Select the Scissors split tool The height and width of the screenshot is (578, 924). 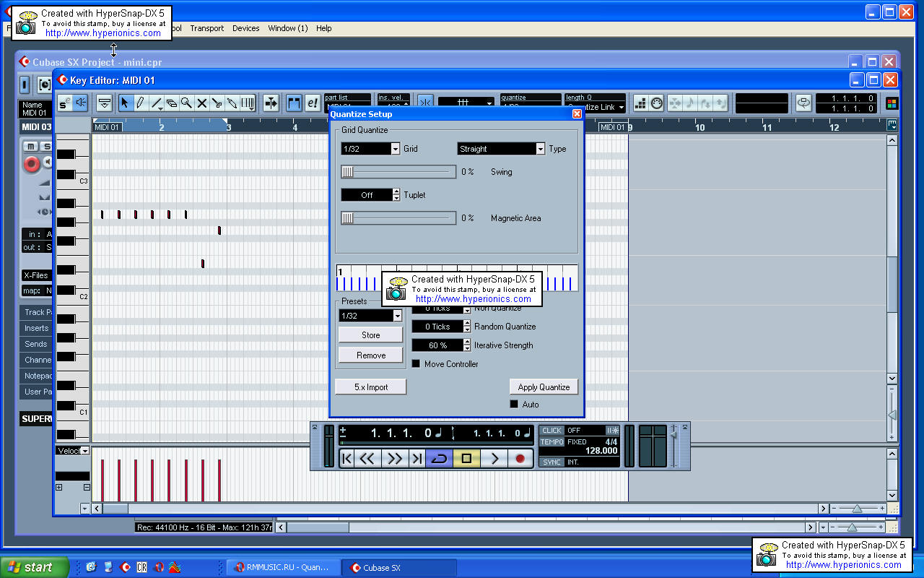(x=217, y=103)
